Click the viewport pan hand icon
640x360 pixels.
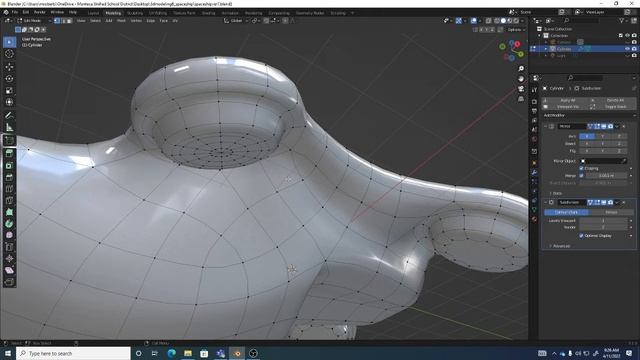521,78
